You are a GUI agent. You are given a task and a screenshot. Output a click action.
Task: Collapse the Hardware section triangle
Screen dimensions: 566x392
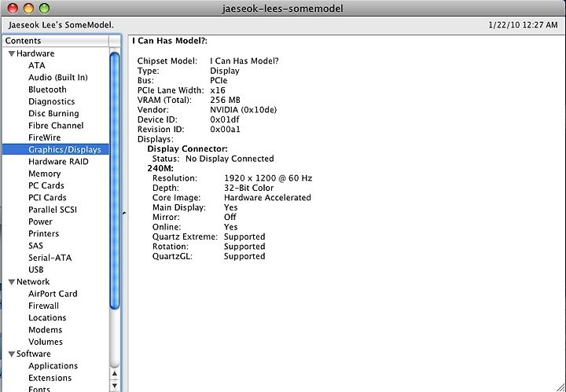pyautogui.click(x=12, y=53)
